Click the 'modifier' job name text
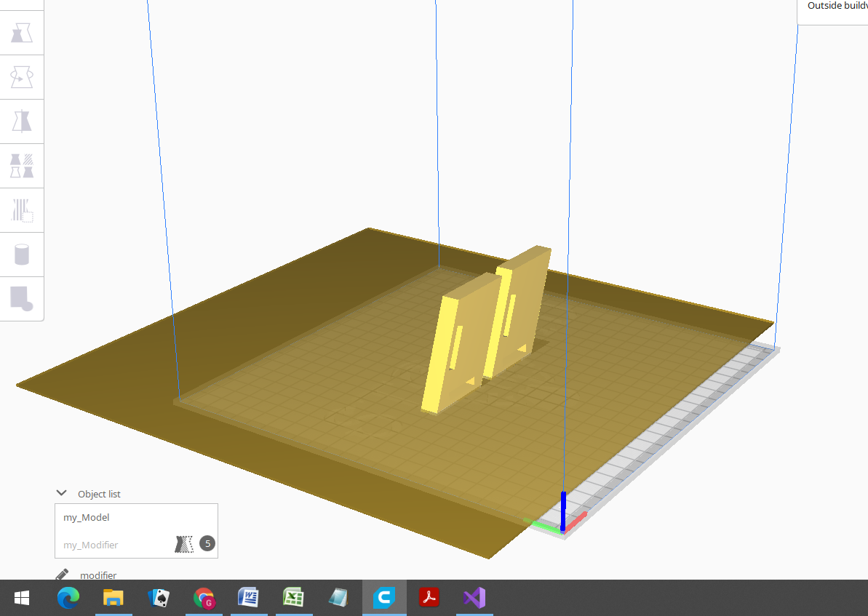This screenshot has height=616, width=868. coord(98,575)
